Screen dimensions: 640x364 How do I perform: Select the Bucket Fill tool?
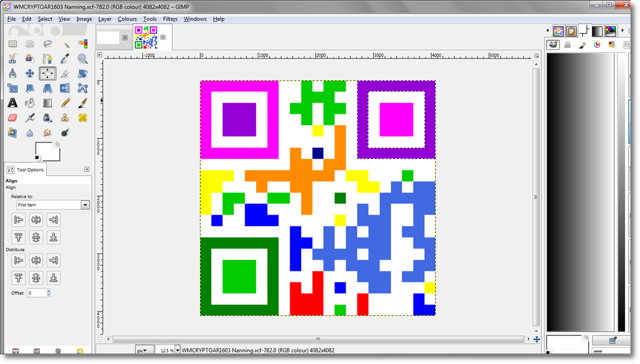coord(30,103)
